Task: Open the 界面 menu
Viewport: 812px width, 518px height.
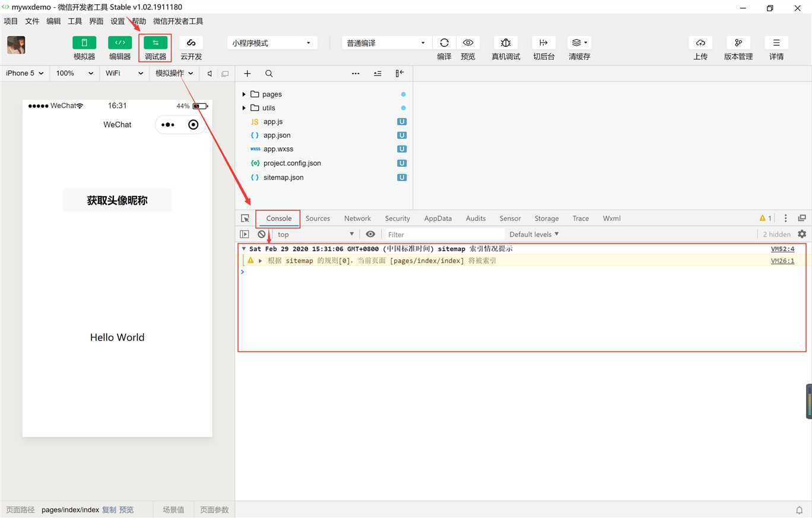Action: point(96,21)
